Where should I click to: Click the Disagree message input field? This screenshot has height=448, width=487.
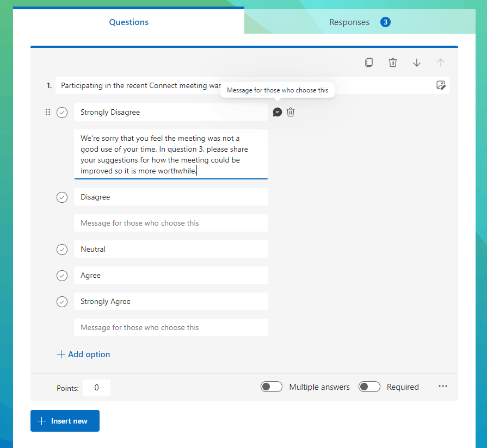[171, 223]
